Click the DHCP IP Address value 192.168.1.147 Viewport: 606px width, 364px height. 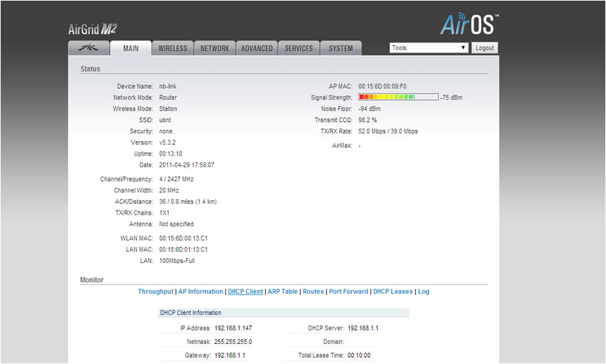[x=233, y=328]
